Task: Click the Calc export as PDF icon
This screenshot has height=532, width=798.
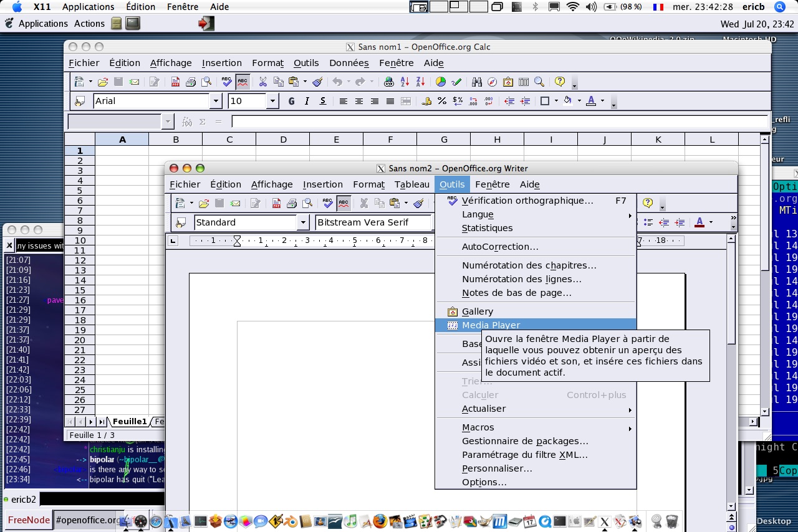Action: pyautogui.click(x=175, y=82)
